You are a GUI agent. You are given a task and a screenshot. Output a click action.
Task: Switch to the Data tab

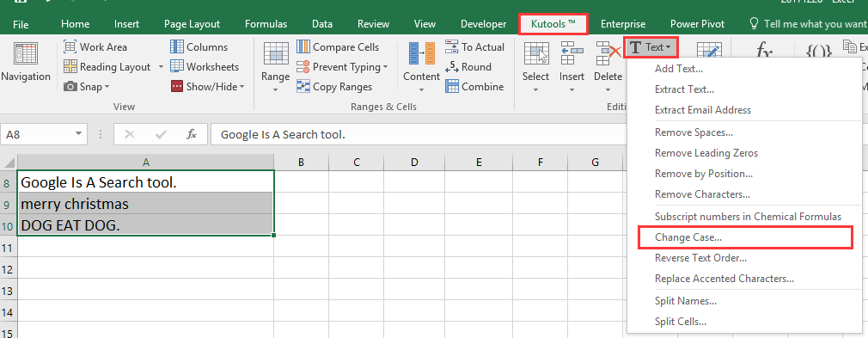(322, 24)
